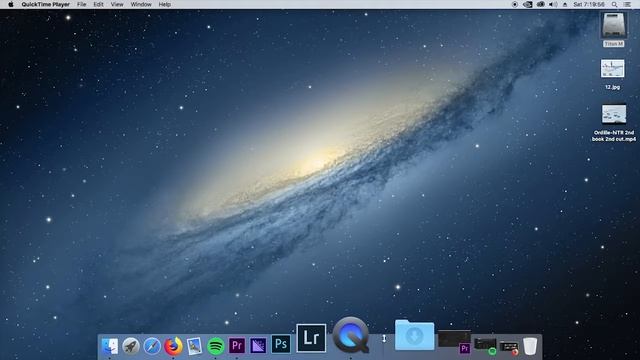Viewport: 640px width, 360px height.
Task: Launch Adobe Media Encoder from Dock
Action: pyautogui.click(x=258, y=346)
